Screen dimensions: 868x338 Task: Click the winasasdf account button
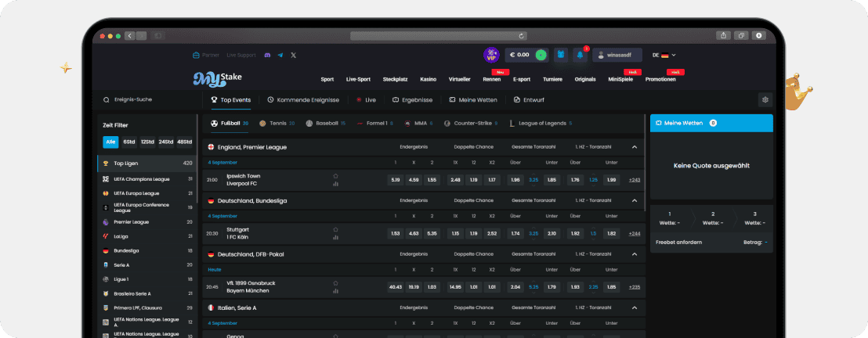tap(617, 55)
